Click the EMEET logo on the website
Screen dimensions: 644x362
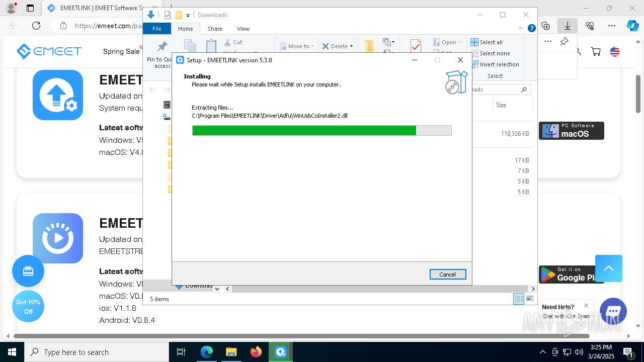(49, 51)
